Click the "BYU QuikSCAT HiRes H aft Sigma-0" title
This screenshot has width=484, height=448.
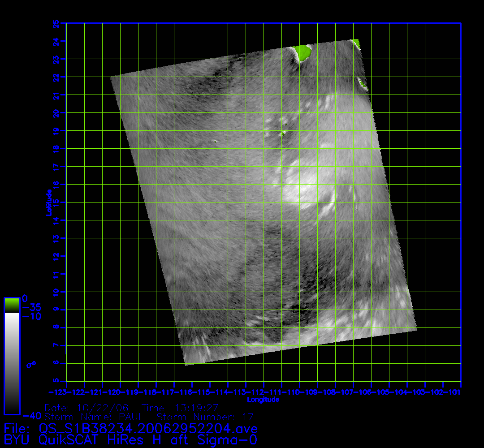click(130, 439)
